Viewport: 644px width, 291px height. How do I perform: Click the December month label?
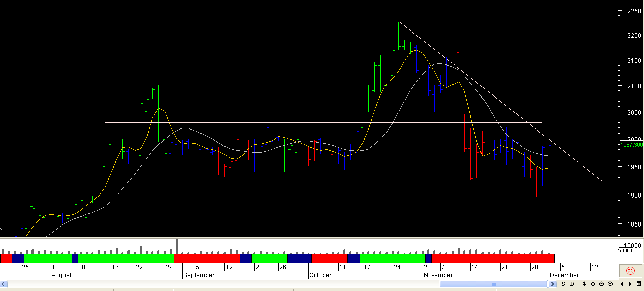click(564, 275)
